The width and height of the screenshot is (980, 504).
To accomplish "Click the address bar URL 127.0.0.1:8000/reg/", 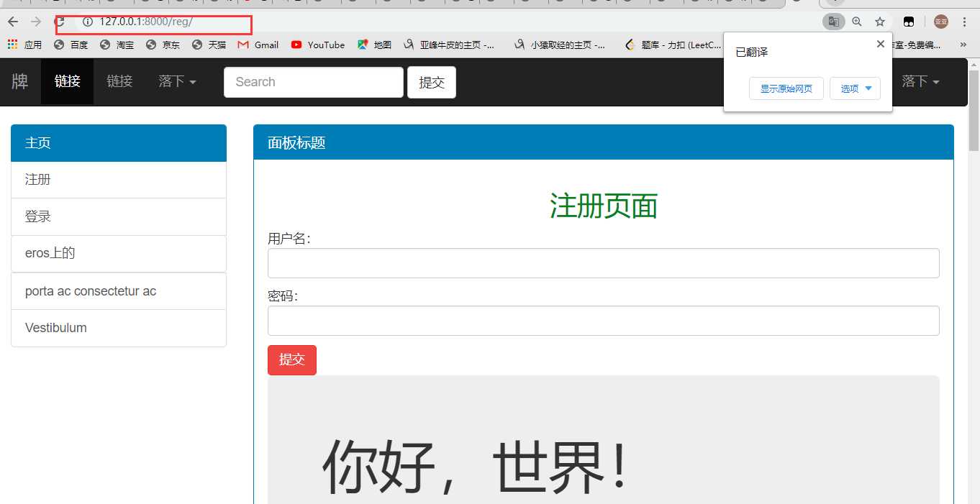I will click(146, 22).
